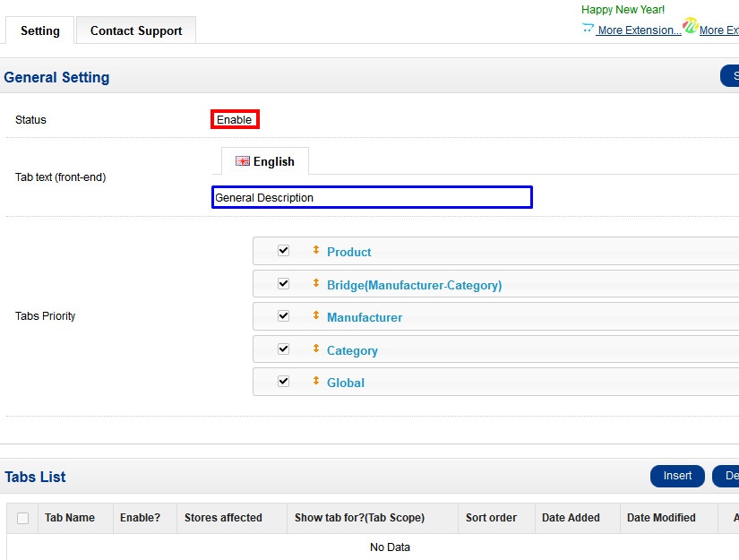Click the sort arrows icon beside Manufacturer

point(315,316)
